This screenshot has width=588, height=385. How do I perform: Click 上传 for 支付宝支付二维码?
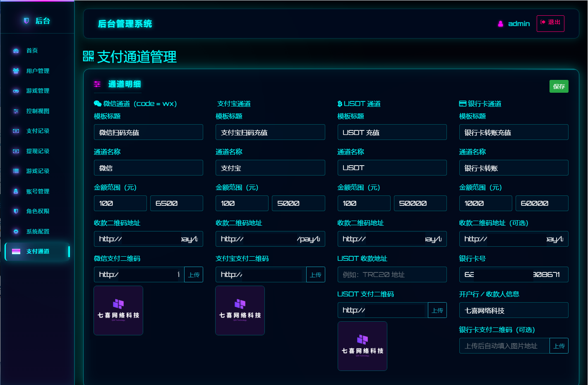315,274
